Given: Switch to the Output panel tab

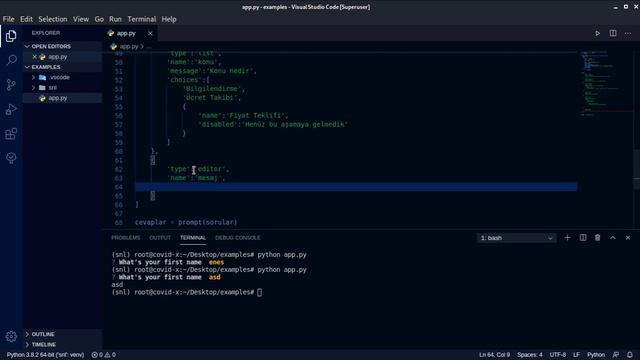Looking at the screenshot, I should [x=160, y=238].
